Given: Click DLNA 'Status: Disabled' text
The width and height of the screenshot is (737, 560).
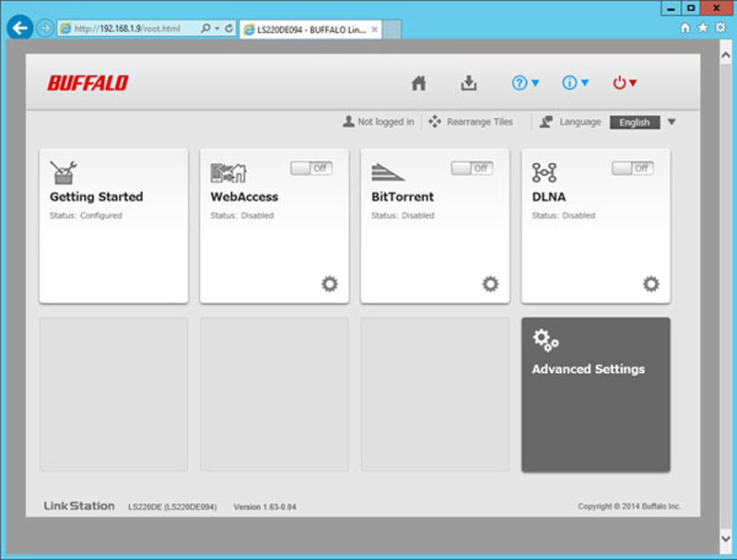Looking at the screenshot, I should [x=564, y=216].
